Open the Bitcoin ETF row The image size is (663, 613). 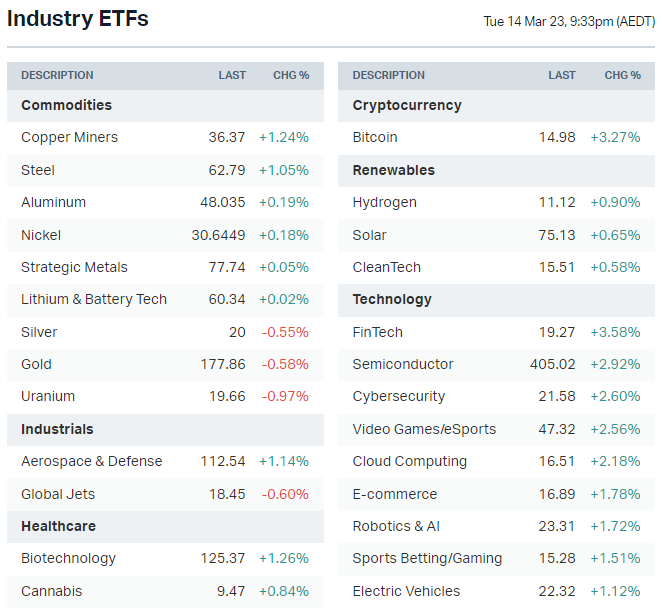pos(375,137)
